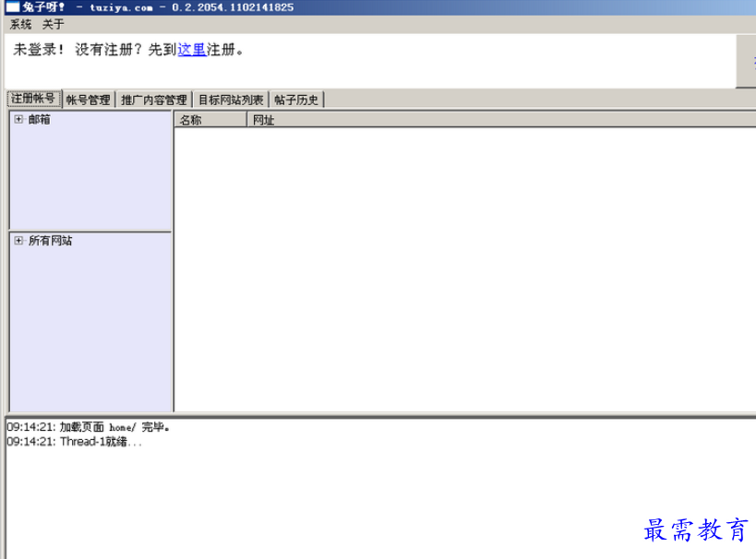Click the app icon in the title bar
The height and width of the screenshot is (559, 756).
coord(12,7)
